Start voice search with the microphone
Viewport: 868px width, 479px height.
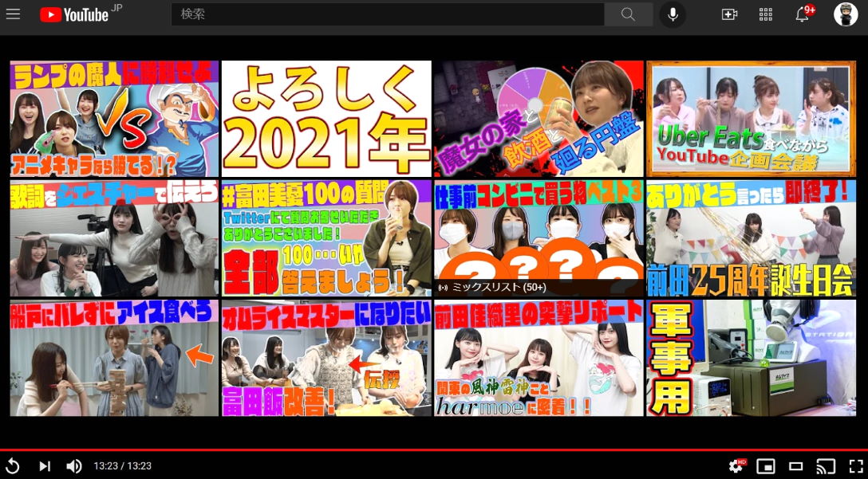673,14
